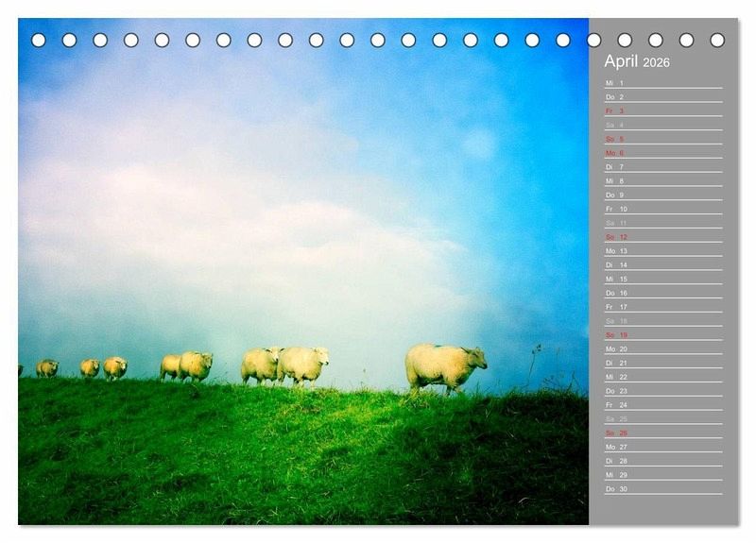756x543 pixels.
Task: Select the red "So 19" date row
Action: point(662,335)
